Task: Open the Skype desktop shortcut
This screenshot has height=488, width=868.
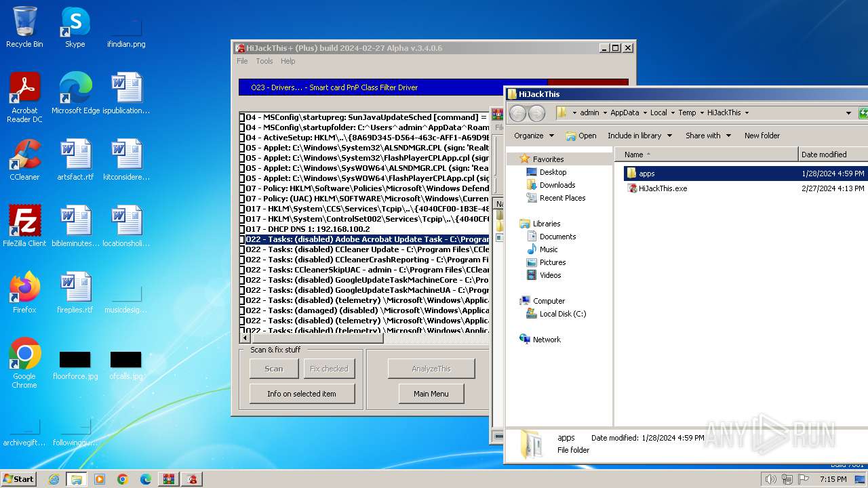Action: (75, 27)
